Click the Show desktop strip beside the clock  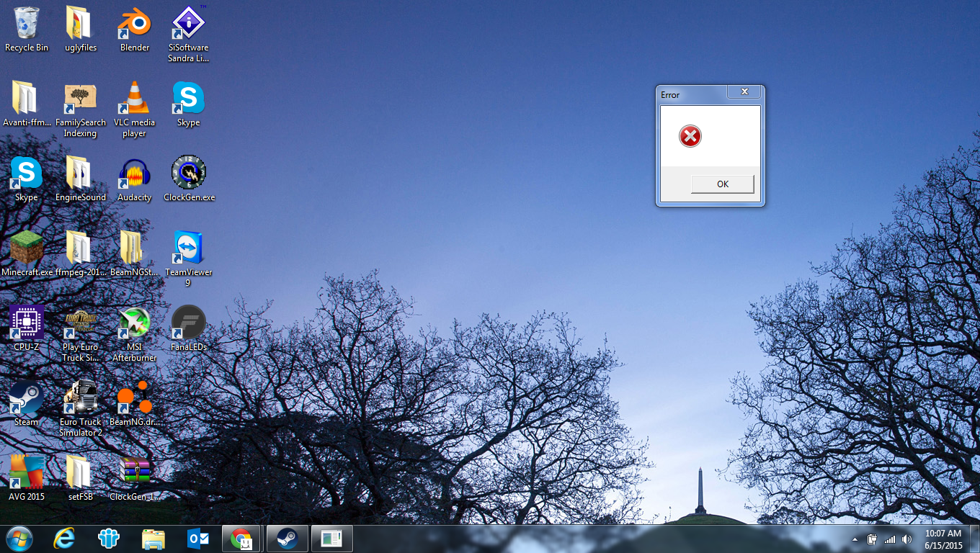pos(974,539)
